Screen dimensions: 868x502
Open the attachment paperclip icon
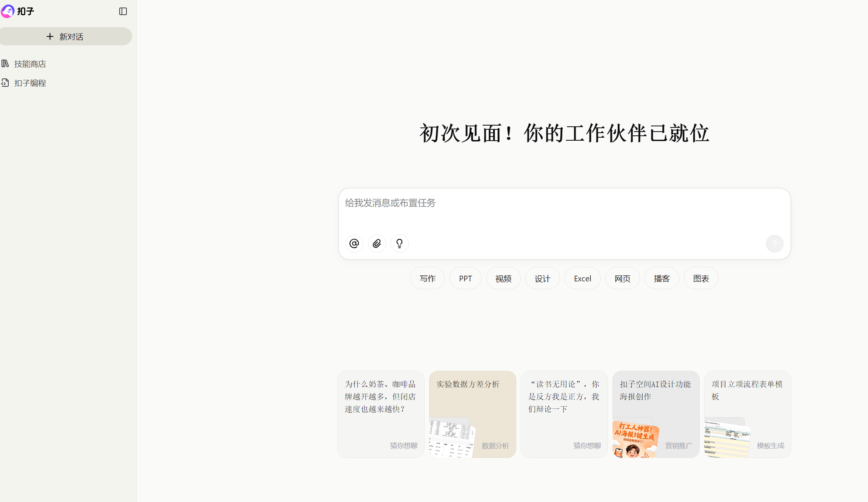click(376, 243)
